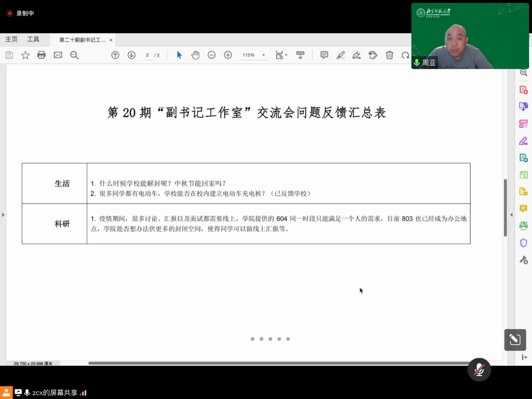Go to the previous page with the up arrow
The height and width of the screenshot is (399, 532).
(x=115, y=55)
